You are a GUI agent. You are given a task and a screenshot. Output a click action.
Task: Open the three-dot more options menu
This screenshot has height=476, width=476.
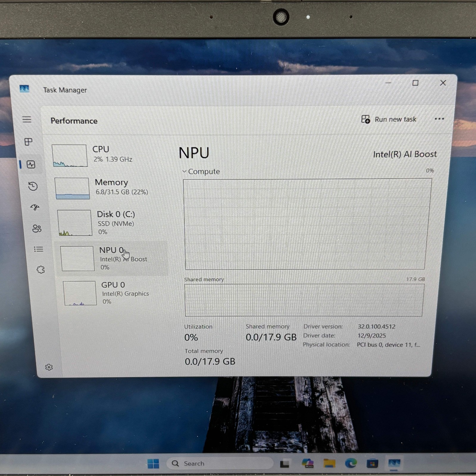point(439,119)
